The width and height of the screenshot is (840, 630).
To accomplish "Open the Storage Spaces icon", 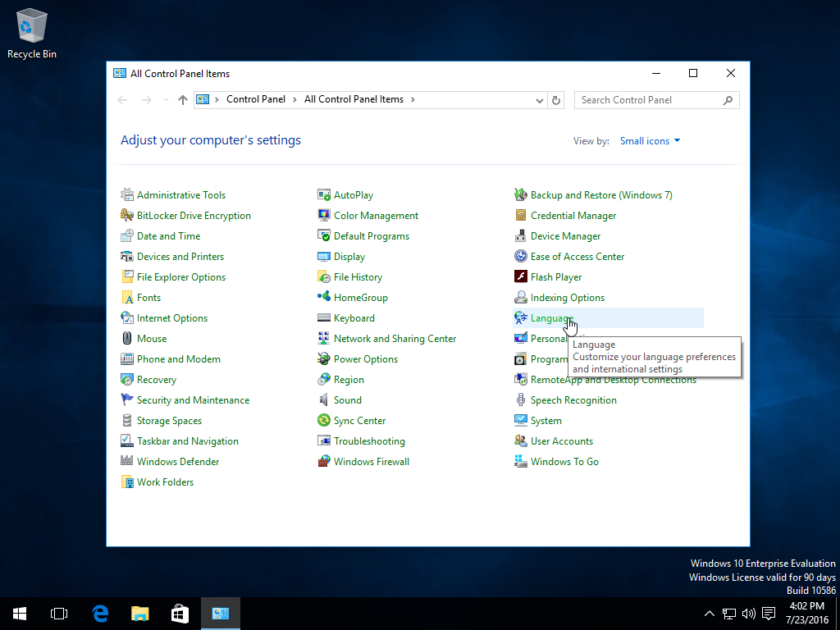I will pos(127,420).
